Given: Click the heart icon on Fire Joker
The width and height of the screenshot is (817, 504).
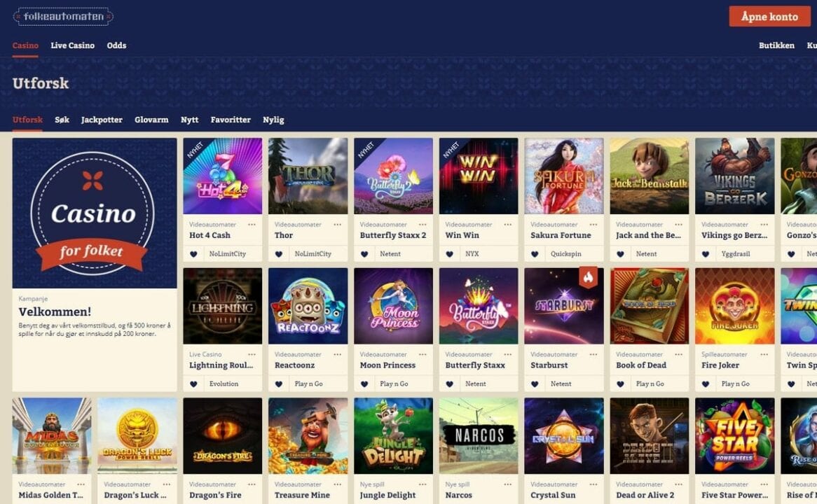Looking at the screenshot, I should 706,384.
